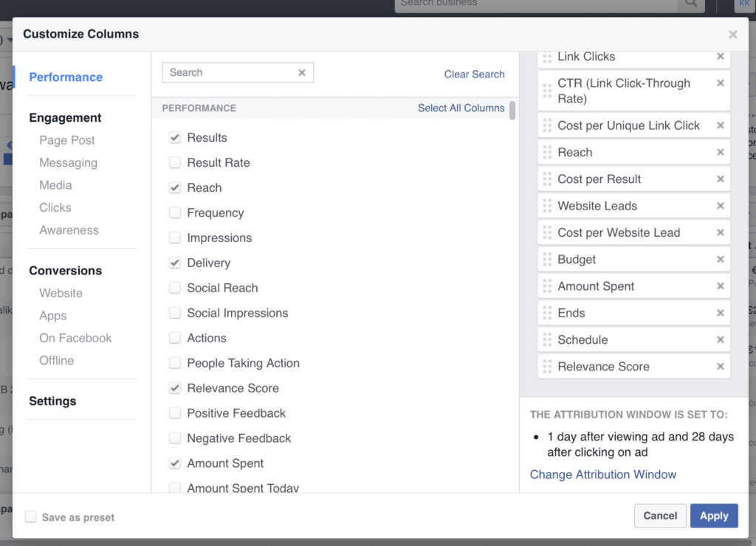Click the Change Attribution Window link

(x=603, y=474)
